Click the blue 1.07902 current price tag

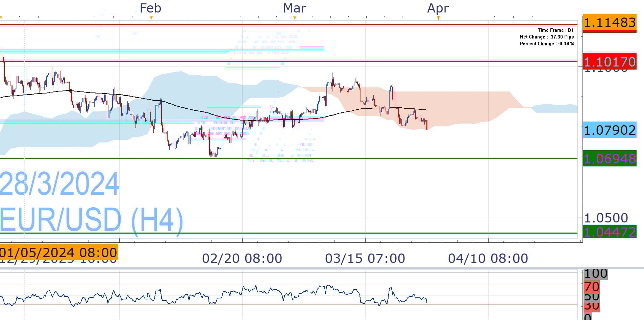coord(609,130)
